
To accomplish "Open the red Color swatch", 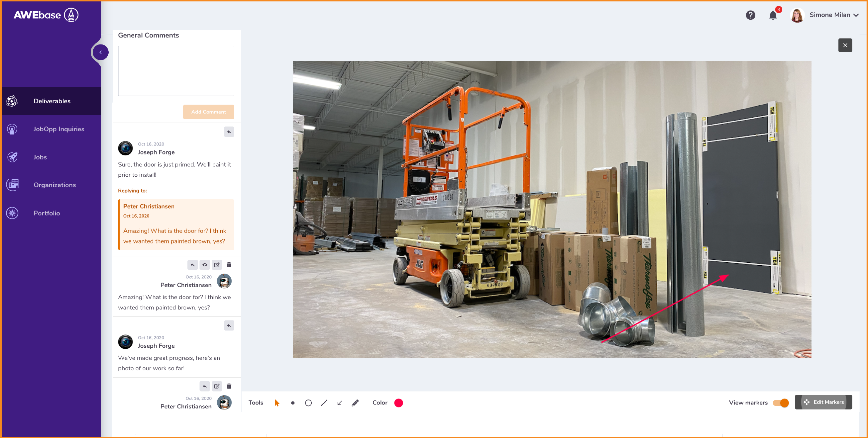I will coord(398,403).
